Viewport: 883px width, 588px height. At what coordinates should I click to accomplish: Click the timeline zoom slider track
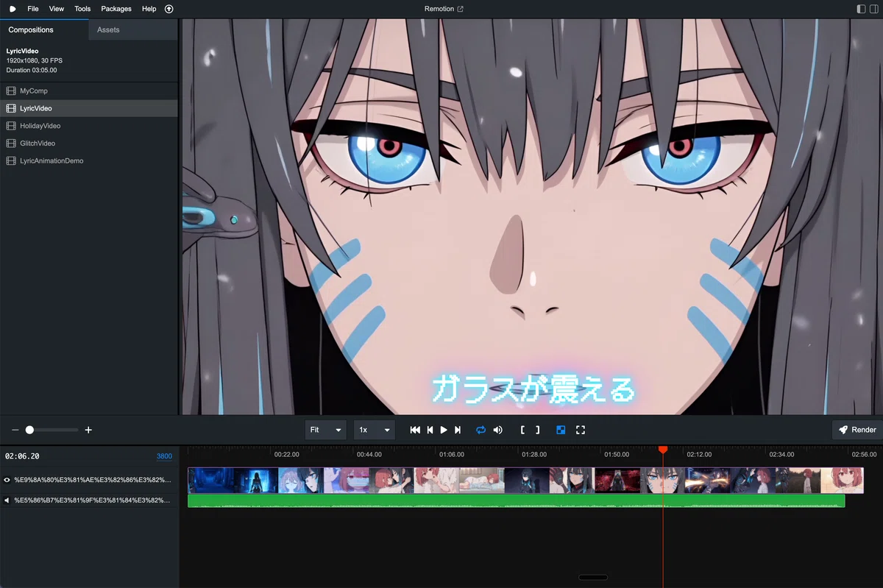[52, 430]
